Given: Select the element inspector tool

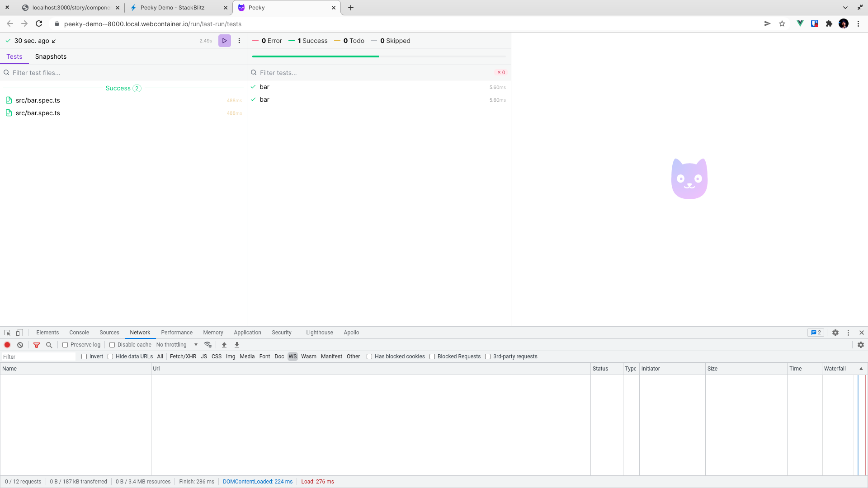Looking at the screenshot, I should coord(7,333).
